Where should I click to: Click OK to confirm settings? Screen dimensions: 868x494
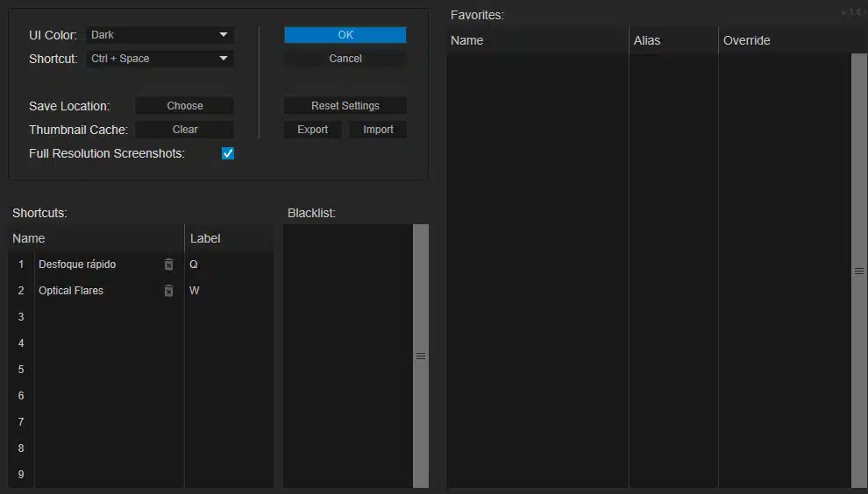tap(345, 35)
